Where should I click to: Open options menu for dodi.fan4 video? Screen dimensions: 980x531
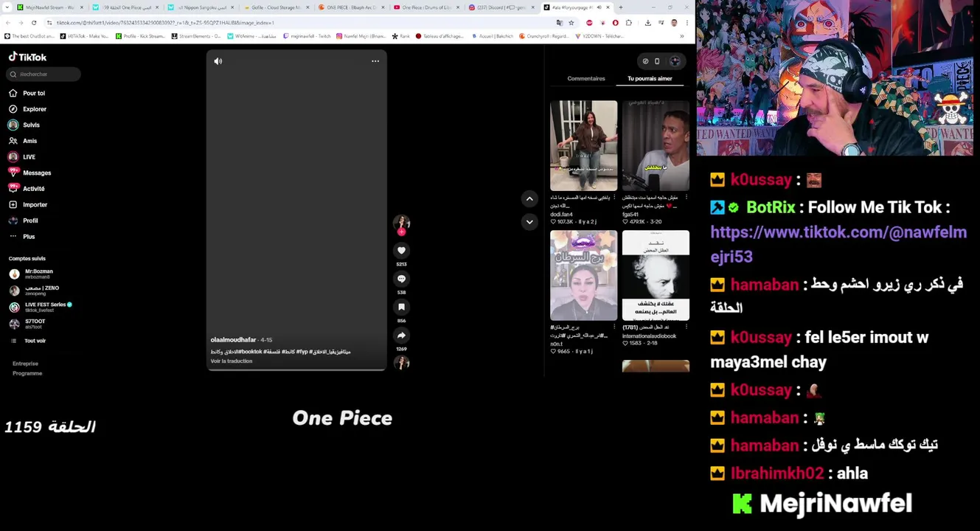[614, 198]
